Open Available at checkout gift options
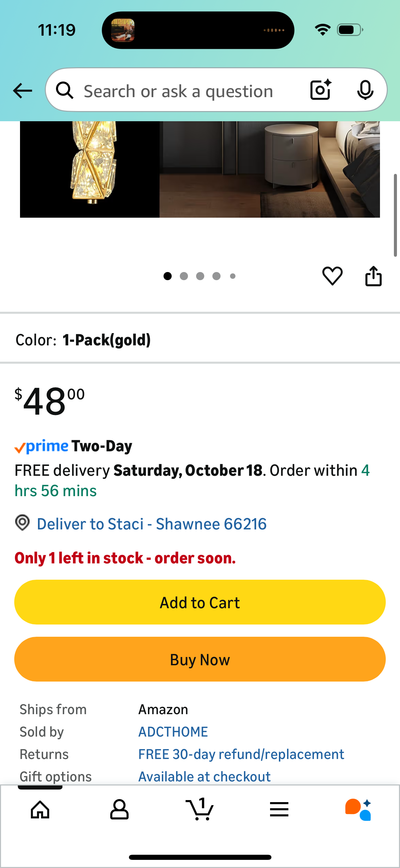This screenshot has height=868, width=400. (204, 777)
